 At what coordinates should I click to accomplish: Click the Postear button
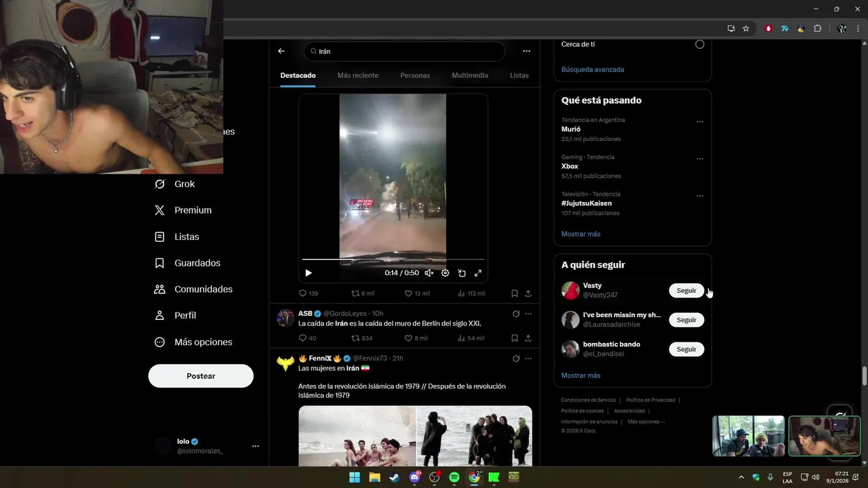click(x=201, y=376)
